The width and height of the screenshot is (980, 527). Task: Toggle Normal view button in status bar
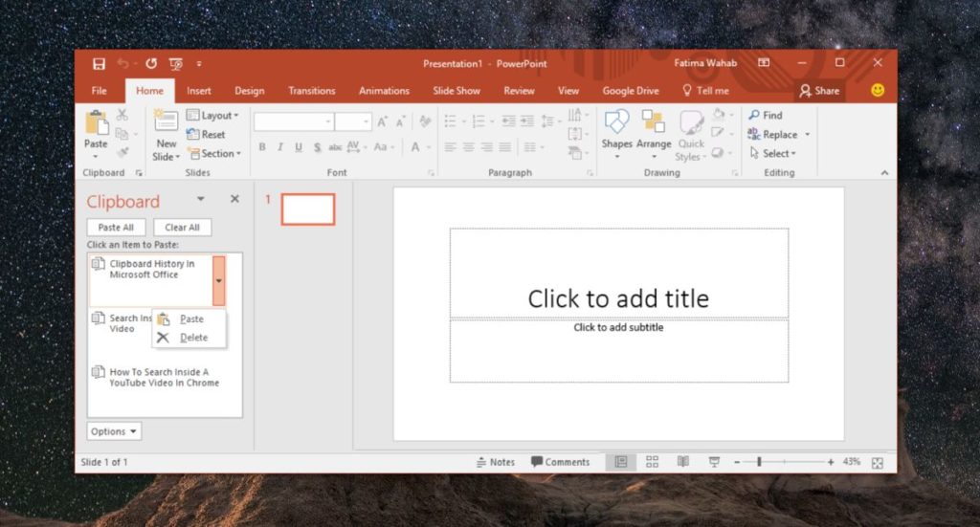pyautogui.click(x=620, y=462)
